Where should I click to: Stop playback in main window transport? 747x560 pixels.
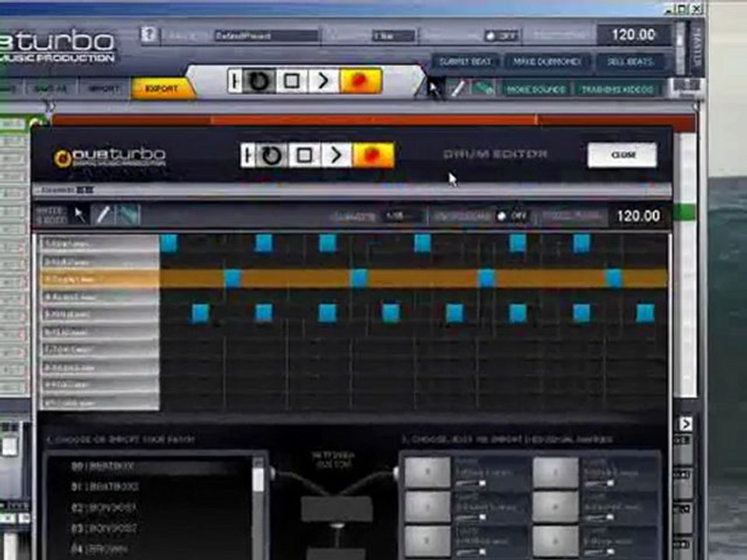(x=292, y=80)
